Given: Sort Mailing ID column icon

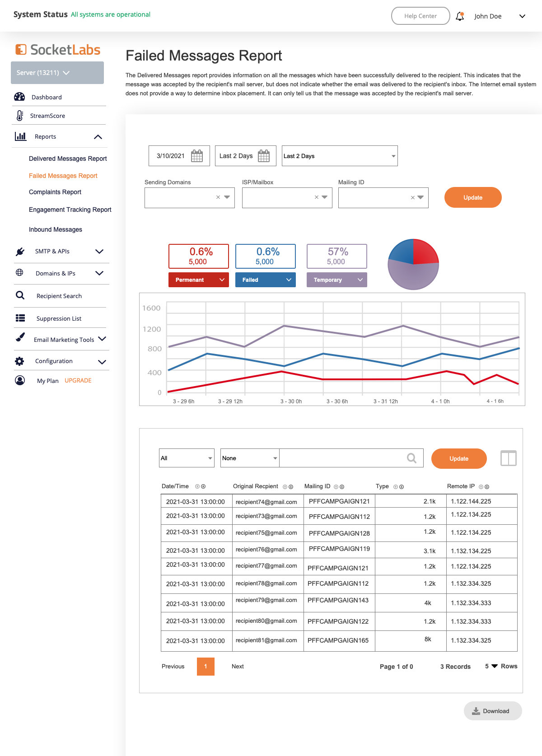Looking at the screenshot, I should click(x=339, y=487).
